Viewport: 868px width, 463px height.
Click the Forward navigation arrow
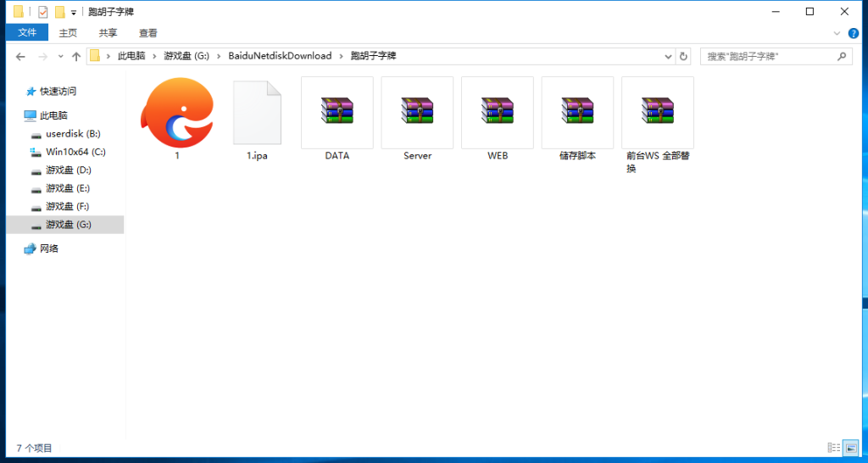tap(42, 57)
